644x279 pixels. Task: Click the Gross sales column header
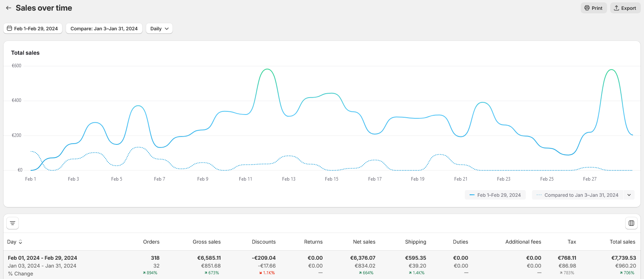point(207,242)
